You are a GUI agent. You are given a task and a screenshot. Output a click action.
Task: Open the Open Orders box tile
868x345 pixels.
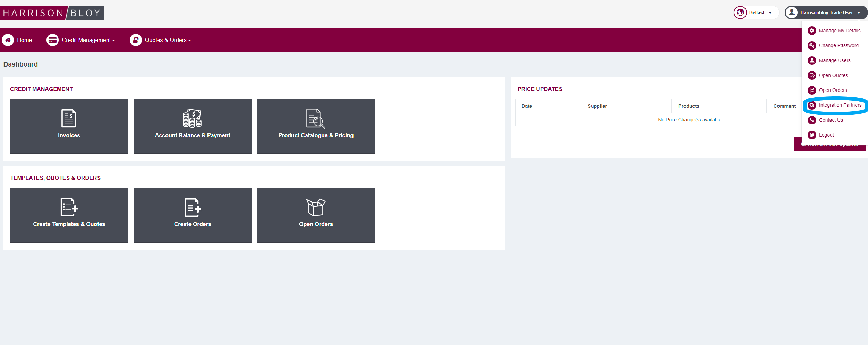click(316, 215)
